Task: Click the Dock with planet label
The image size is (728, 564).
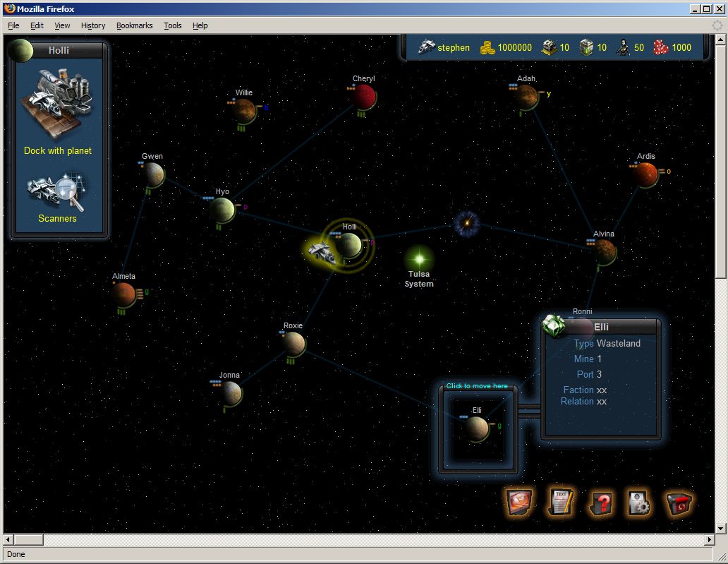Action: click(x=57, y=150)
